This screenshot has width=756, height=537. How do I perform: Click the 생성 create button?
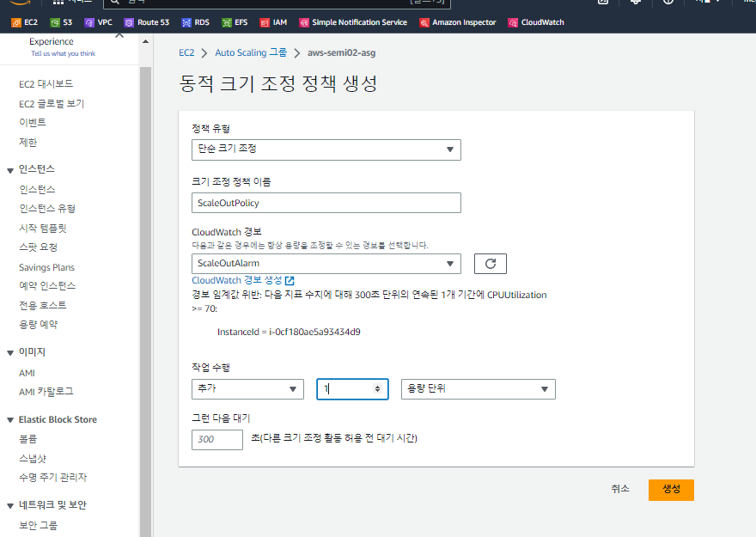[671, 490]
